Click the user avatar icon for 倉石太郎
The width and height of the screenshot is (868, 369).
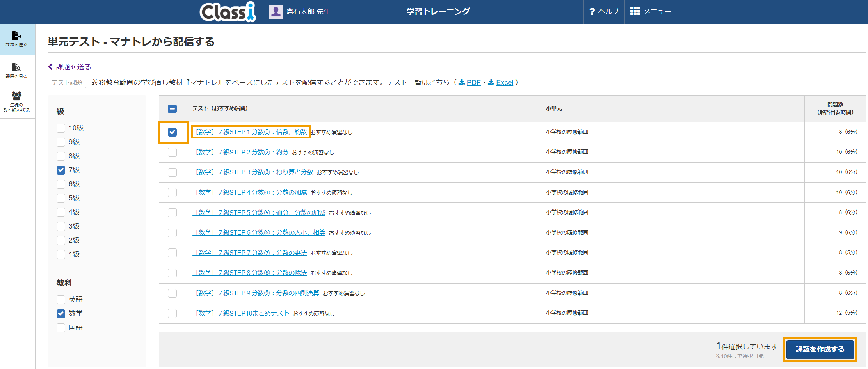[x=276, y=12]
